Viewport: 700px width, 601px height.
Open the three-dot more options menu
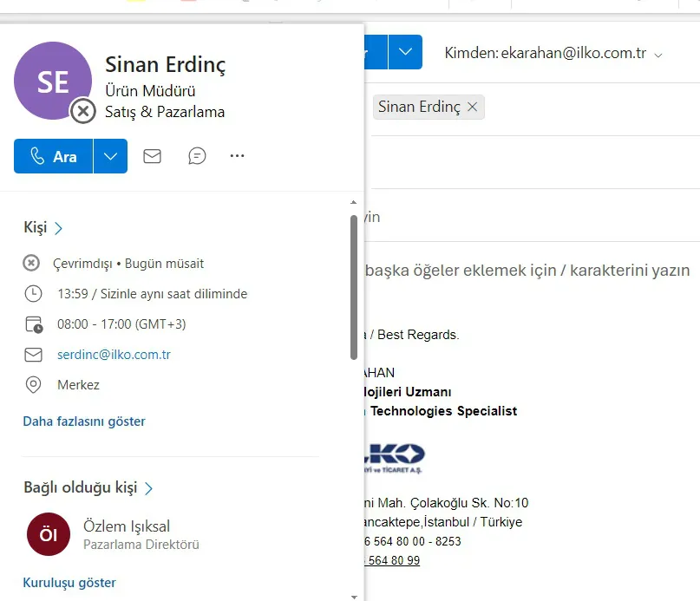[238, 156]
